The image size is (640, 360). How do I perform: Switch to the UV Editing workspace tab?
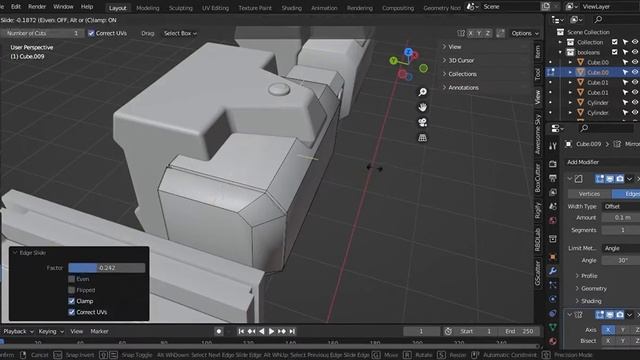coord(216,8)
